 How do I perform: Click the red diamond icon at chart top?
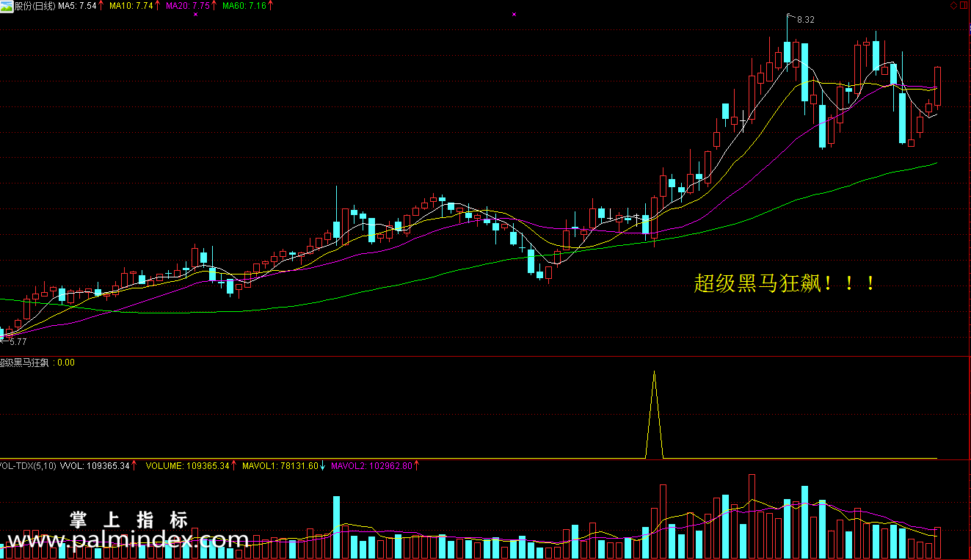coord(953,6)
